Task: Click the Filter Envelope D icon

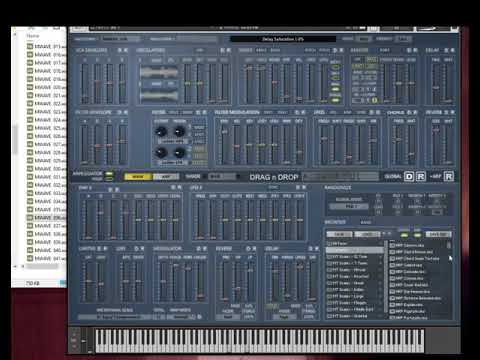Action: point(120,112)
